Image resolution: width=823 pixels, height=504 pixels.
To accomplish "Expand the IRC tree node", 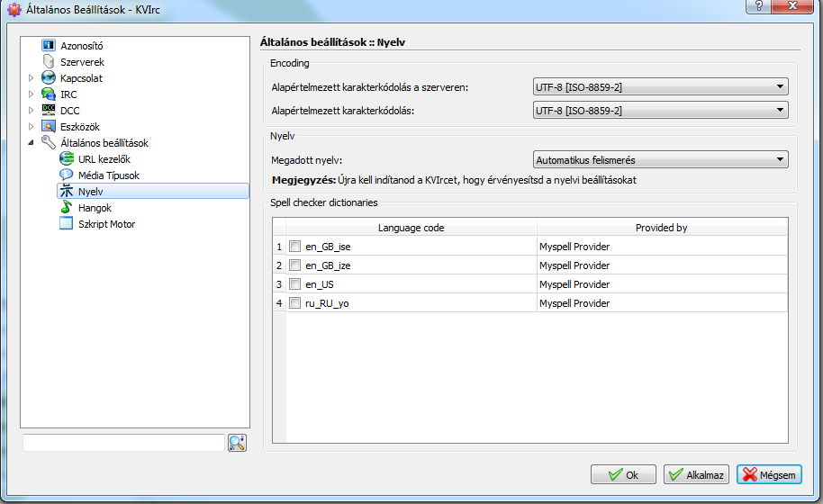I will (31, 94).
